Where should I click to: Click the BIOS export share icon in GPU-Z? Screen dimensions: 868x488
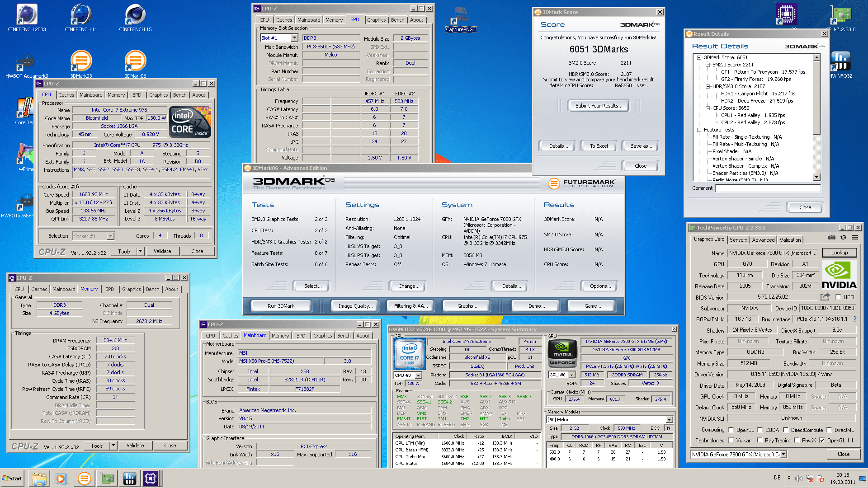(x=825, y=297)
